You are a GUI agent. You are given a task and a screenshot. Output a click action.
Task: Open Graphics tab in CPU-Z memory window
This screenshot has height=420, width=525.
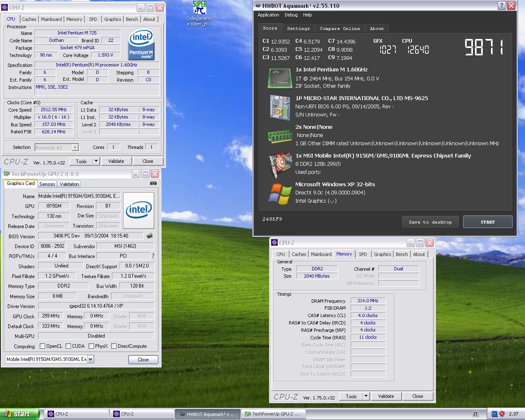click(383, 254)
